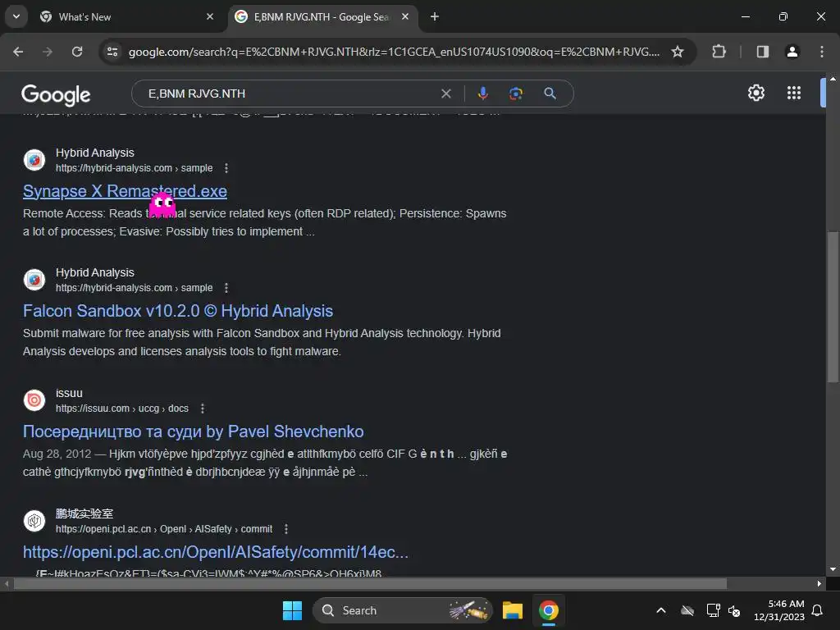Viewport: 840px width, 630px height.
Task: Open more options for issuu result
Action: pyautogui.click(x=202, y=409)
